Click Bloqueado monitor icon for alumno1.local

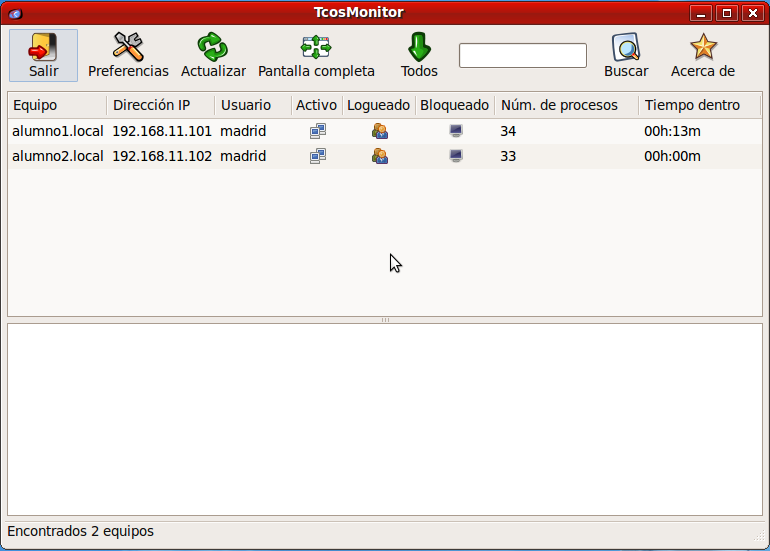pos(456,131)
